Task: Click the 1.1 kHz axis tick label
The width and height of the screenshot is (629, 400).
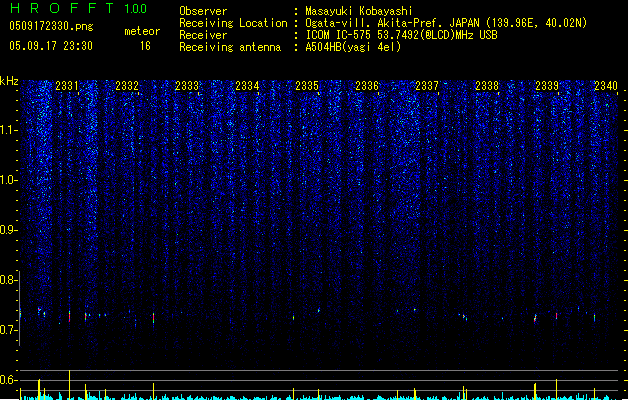Action: tap(8, 130)
